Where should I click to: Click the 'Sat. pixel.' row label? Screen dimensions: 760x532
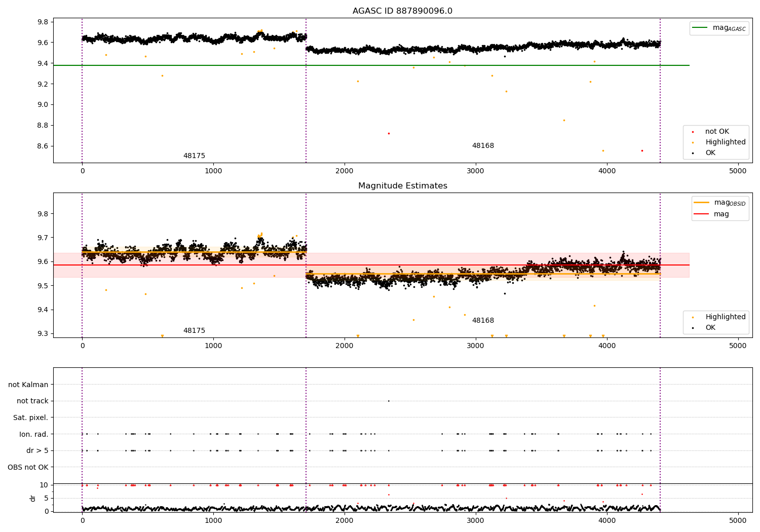pos(31,417)
